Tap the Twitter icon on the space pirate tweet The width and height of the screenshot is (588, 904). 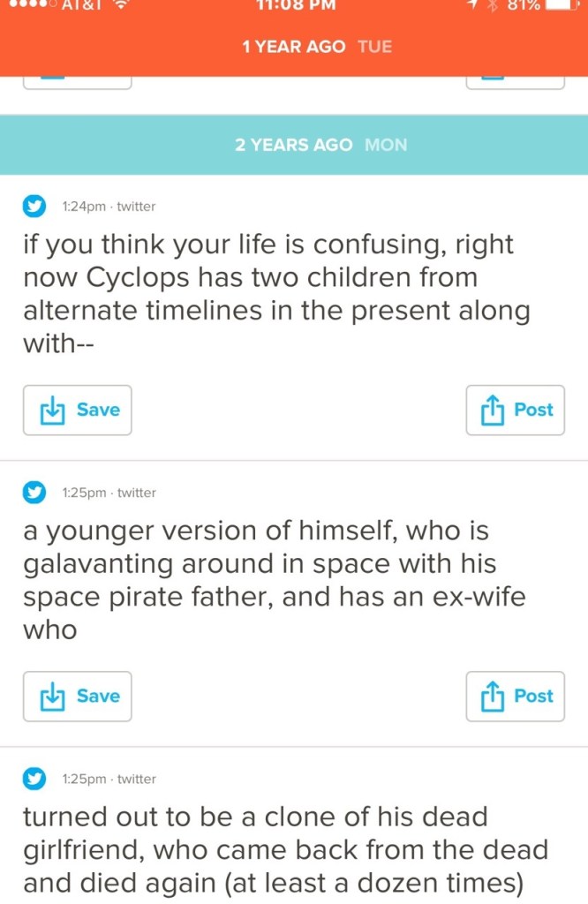point(34,493)
